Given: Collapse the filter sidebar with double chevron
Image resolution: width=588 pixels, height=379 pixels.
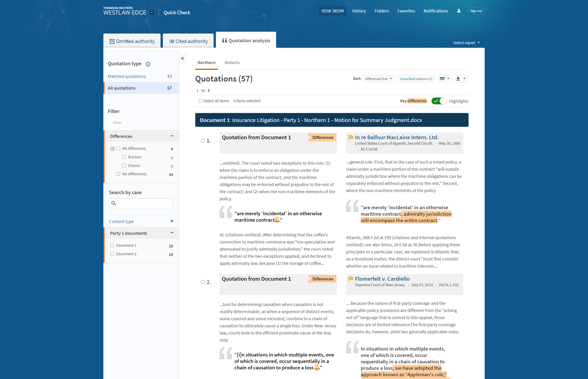Looking at the screenshot, I should (183, 59).
